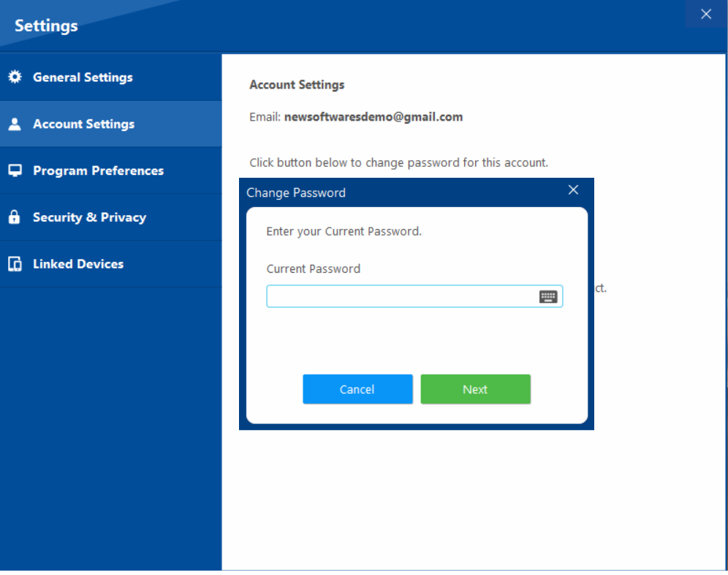
Task: Click the X icon on the Change Password dialog
Action: click(x=573, y=189)
